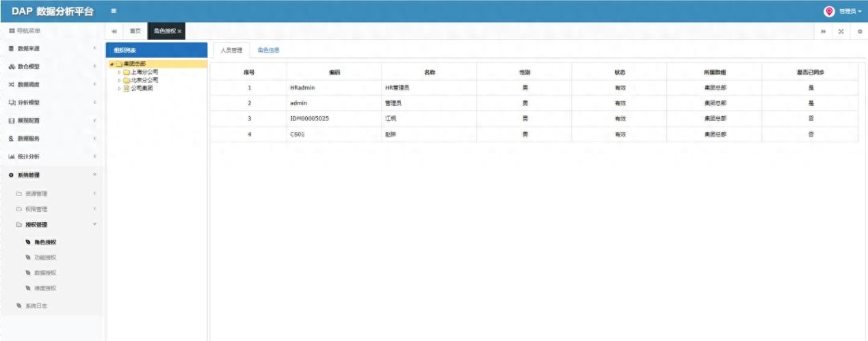
Task: Select 上海分公司 in organization tree
Action: pos(144,72)
